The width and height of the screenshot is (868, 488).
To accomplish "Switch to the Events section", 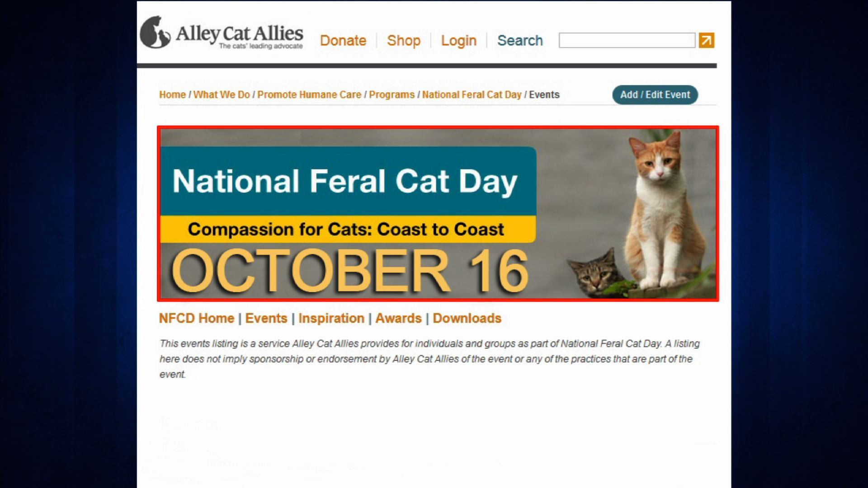I will coord(266,319).
